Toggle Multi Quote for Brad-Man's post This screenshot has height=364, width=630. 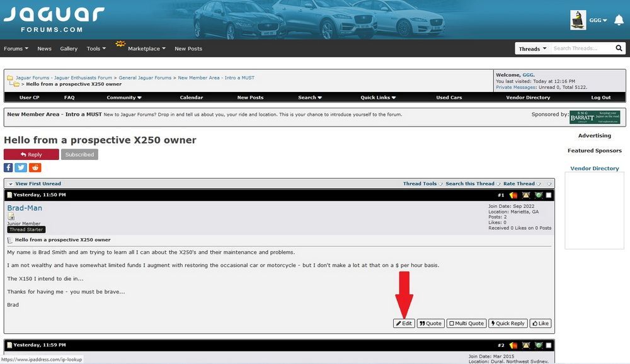click(467, 323)
